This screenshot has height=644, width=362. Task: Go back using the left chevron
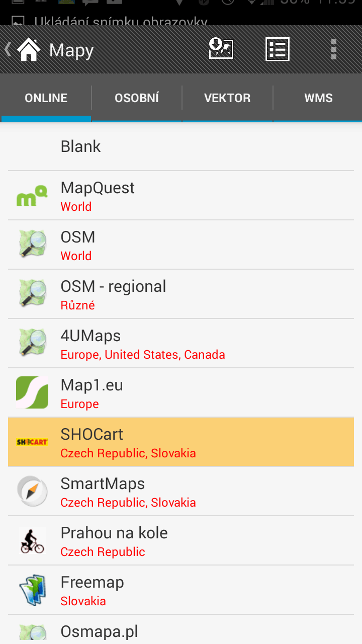point(8,49)
